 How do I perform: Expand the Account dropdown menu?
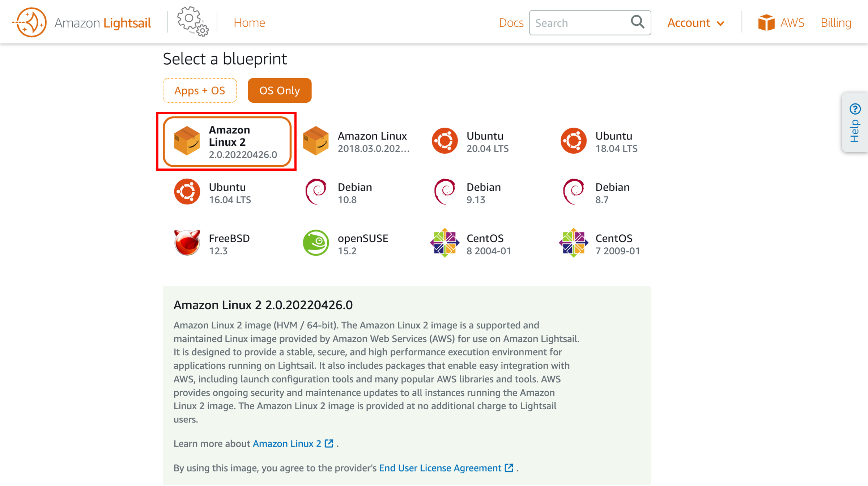coord(696,22)
